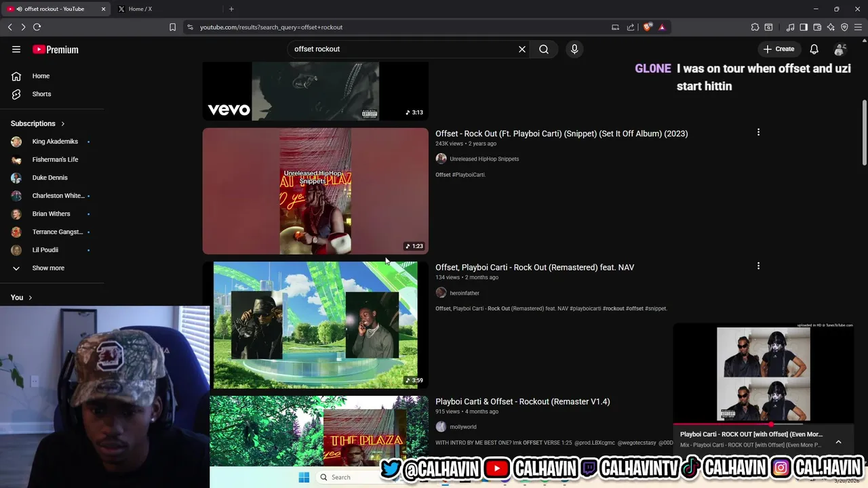Play the Rock Out Remastered feat. NAV thumbnail
Screen dimensions: 868x488
[315, 325]
